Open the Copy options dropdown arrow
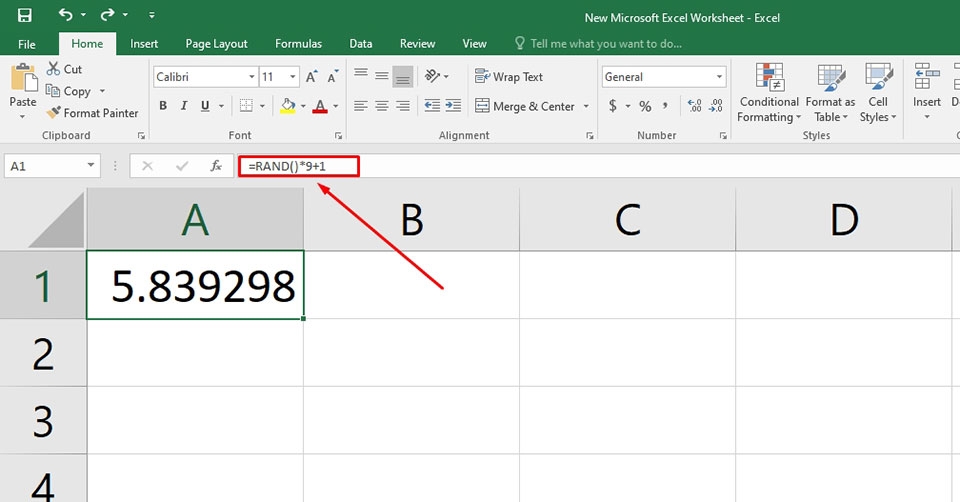This screenshot has width=960, height=502. pos(102,91)
